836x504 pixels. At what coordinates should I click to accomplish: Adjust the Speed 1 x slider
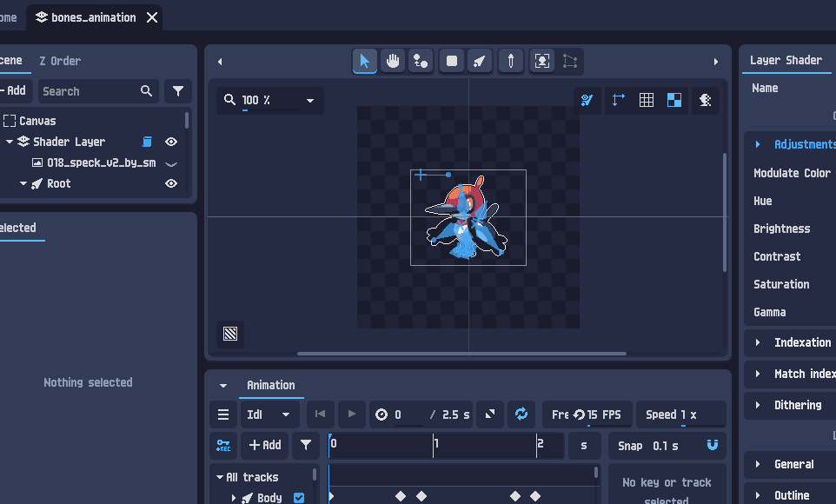[680, 414]
